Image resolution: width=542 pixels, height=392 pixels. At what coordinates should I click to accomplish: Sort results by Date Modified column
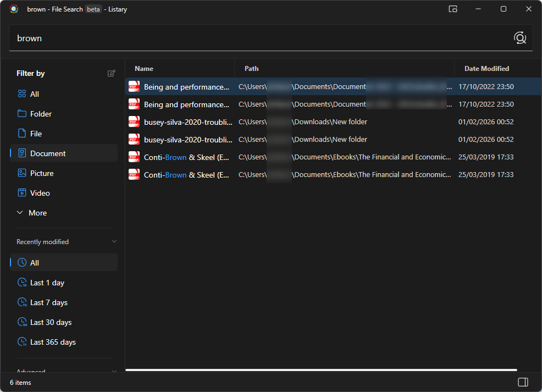[x=486, y=69]
